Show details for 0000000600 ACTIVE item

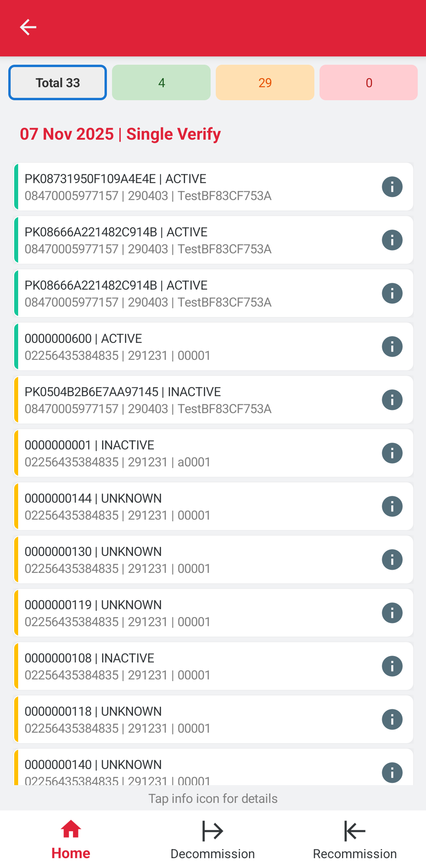tap(392, 346)
